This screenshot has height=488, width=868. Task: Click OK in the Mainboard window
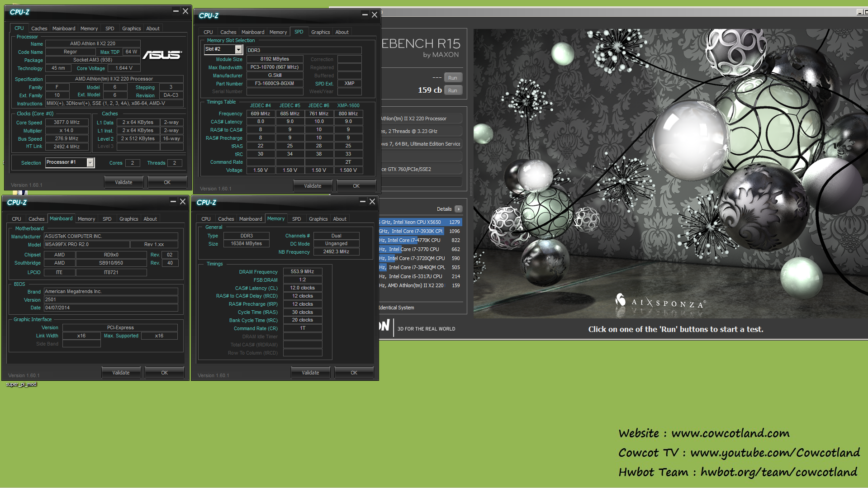pyautogui.click(x=165, y=373)
